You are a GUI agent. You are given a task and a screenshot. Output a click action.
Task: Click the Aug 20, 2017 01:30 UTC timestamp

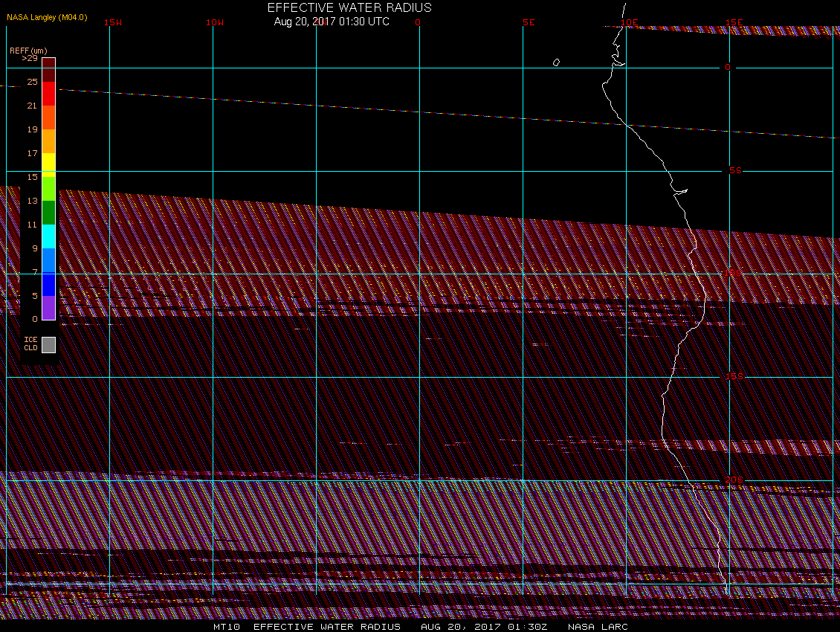[332, 22]
